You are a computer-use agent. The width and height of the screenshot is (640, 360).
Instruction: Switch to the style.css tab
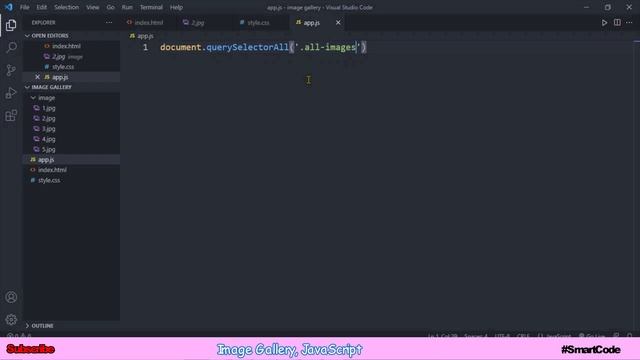258,23
